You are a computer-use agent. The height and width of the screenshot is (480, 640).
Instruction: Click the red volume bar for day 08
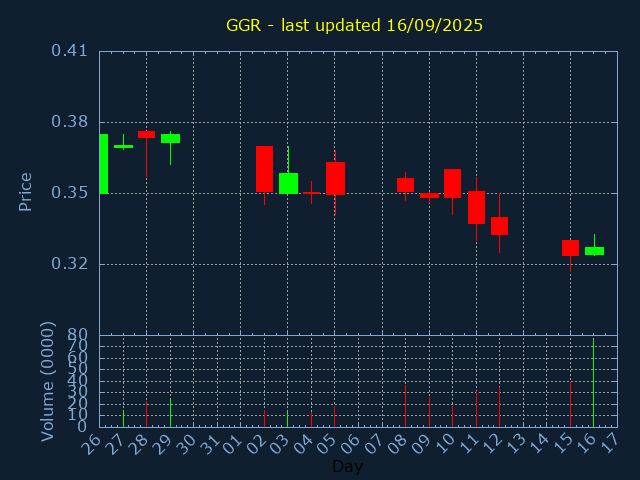coord(405,406)
